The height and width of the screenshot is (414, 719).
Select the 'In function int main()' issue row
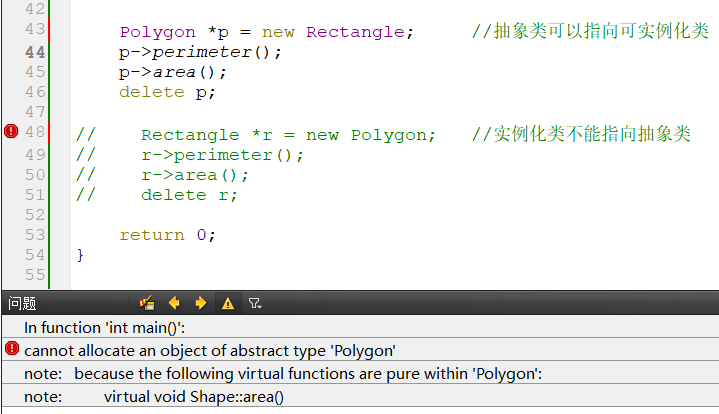coord(105,327)
